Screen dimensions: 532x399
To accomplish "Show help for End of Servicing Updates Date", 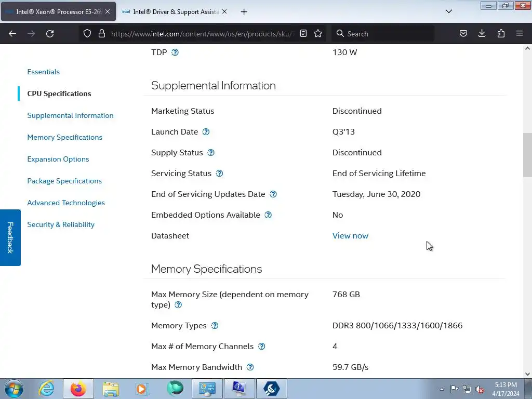I will click(273, 194).
